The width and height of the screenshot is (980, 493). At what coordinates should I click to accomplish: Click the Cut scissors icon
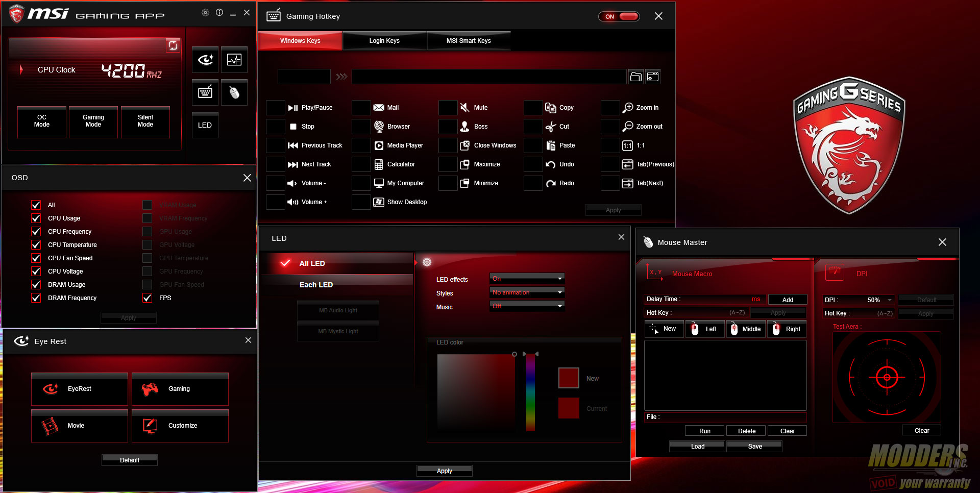pyautogui.click(x=550, y=127)
